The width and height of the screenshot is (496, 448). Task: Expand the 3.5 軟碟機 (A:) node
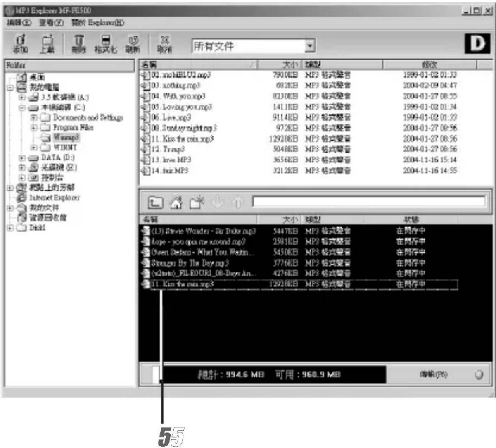tap(22, 98)
